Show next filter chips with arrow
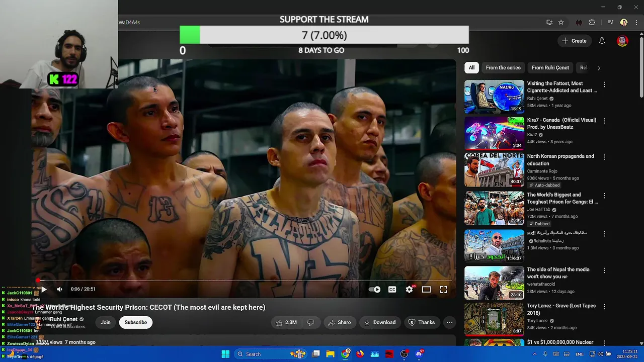Image resolution: width=644 pixels, height=362 pixels. click(598, 68)
